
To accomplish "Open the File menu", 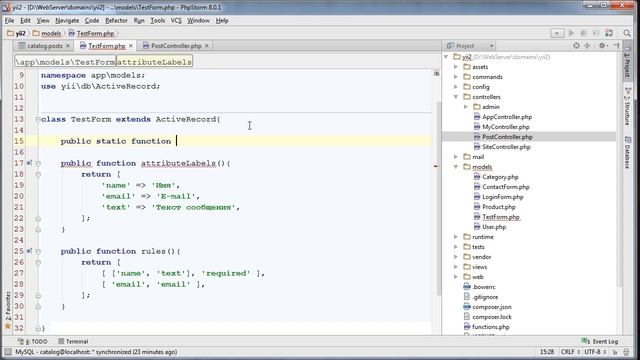I will pos(9,20).
